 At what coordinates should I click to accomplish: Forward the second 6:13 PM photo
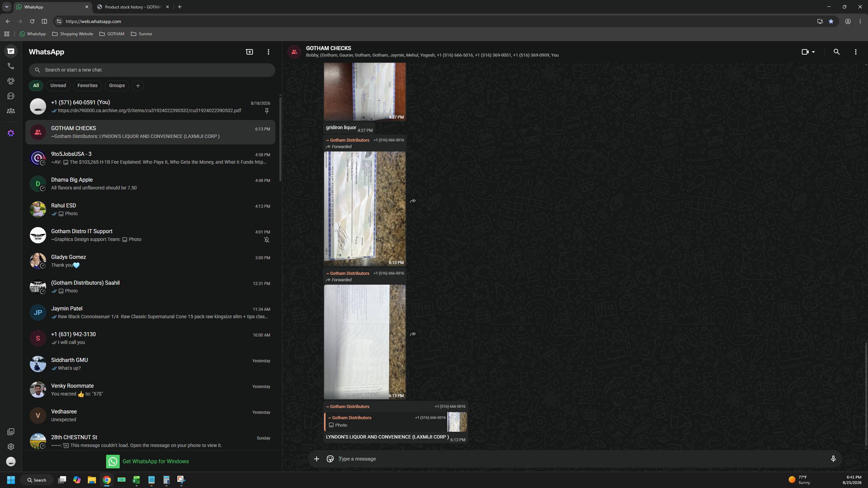coord(413,334)
